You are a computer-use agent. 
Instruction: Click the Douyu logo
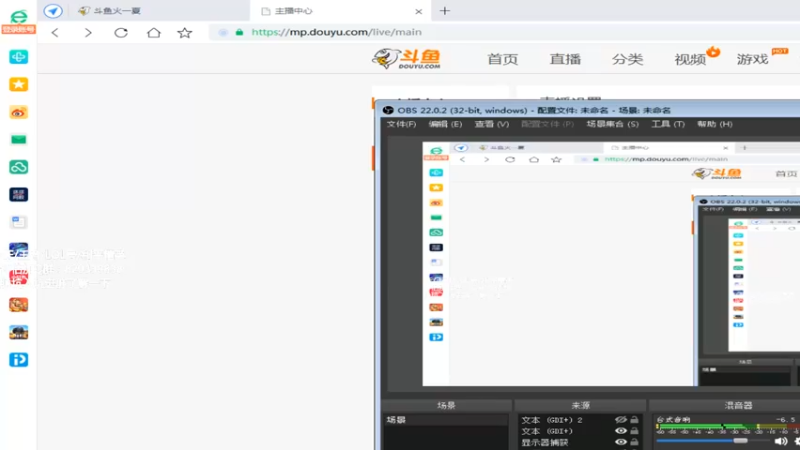pos(407,59)
